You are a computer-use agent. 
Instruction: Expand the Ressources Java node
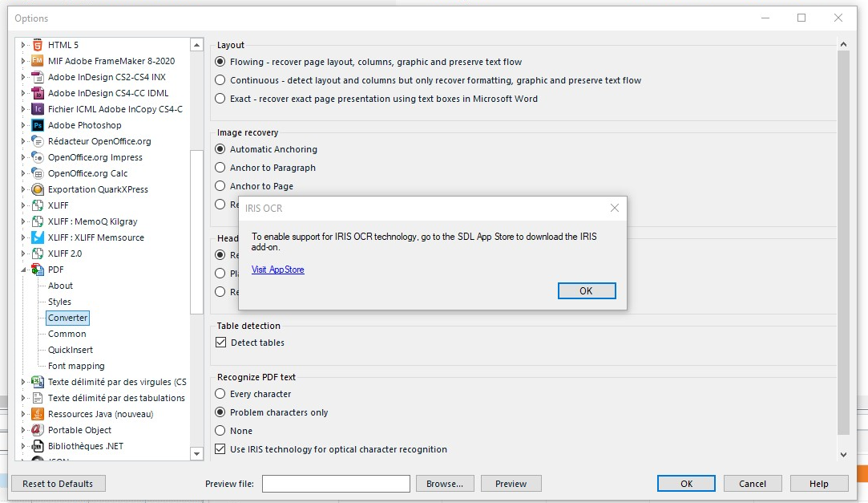(x=23, y=414)
